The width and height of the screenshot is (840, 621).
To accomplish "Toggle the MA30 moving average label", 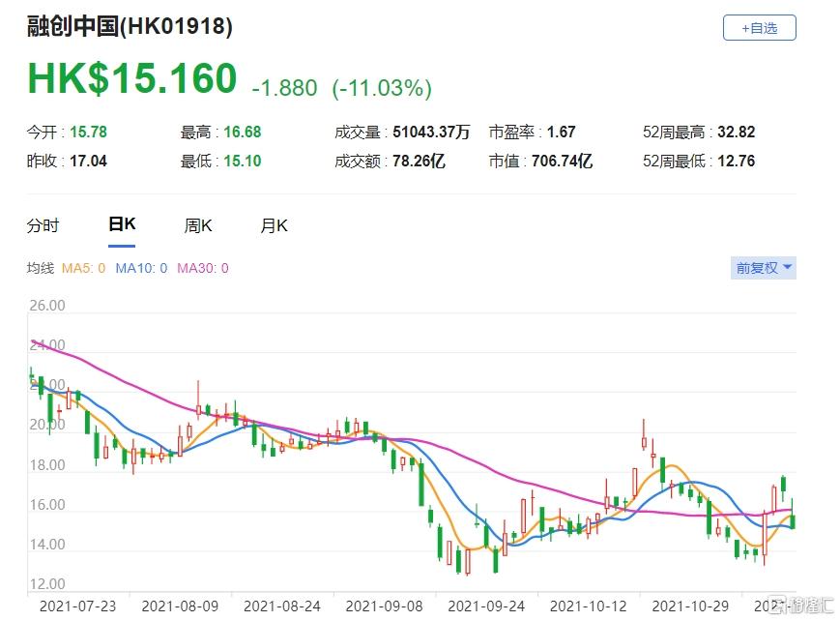I will [x=202, y=268].
